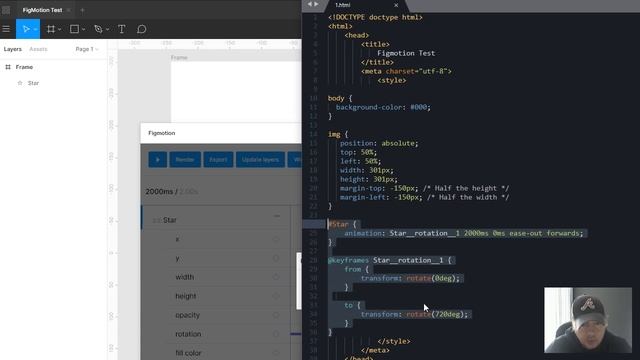Screen dimensions: 640x360
Task: Click the rotation property label
Action: click(188, 334)
